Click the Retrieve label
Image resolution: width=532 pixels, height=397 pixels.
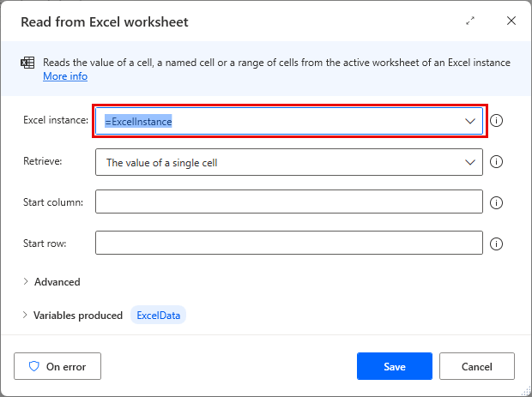click(x=42, y=161)
